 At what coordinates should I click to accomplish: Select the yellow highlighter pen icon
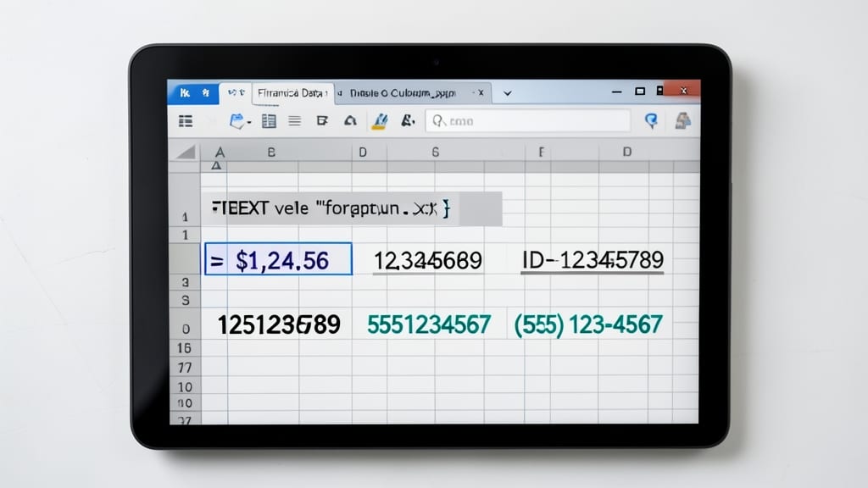coord(380,121)
